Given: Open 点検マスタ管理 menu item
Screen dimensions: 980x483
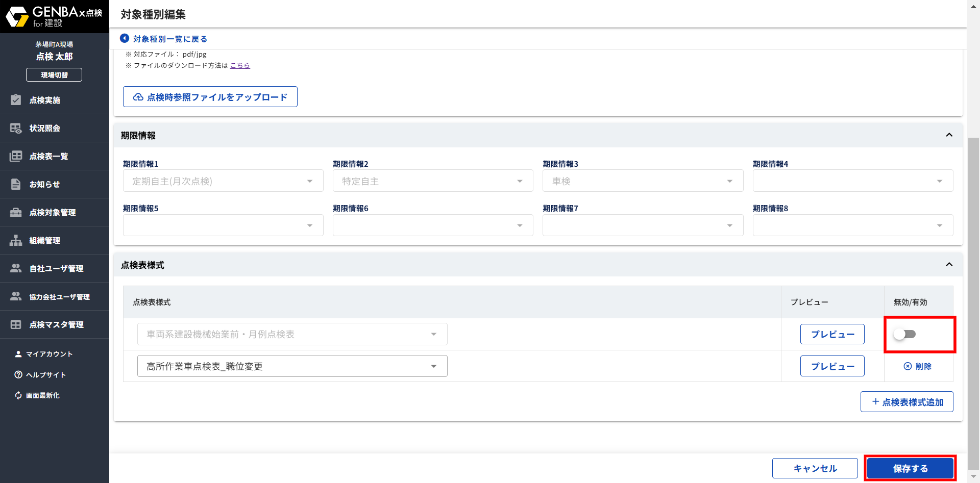Looking at the screenshot, I should coord(56,324).
